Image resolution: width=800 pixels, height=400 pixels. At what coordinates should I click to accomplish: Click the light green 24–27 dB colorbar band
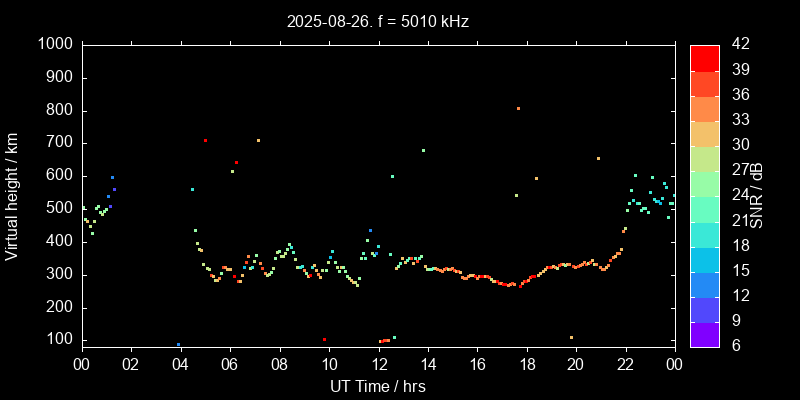[x=704, y=183]
